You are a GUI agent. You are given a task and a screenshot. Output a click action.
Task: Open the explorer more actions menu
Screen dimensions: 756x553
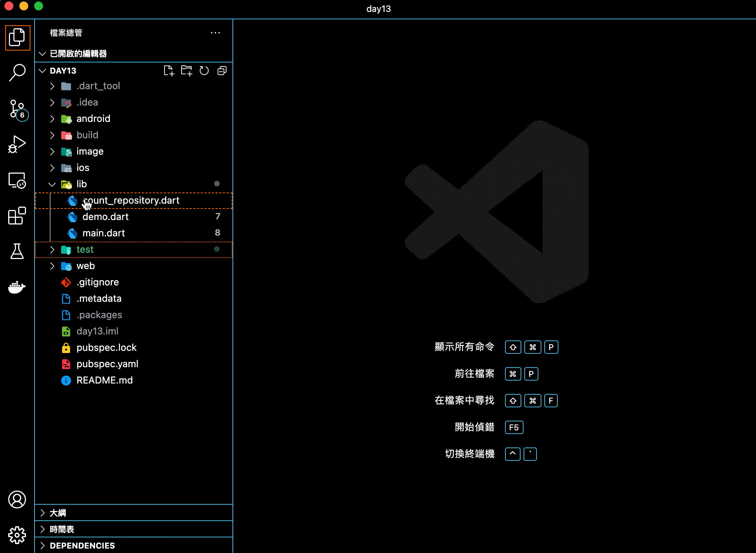pyautogui.click(x=215, y=33)
